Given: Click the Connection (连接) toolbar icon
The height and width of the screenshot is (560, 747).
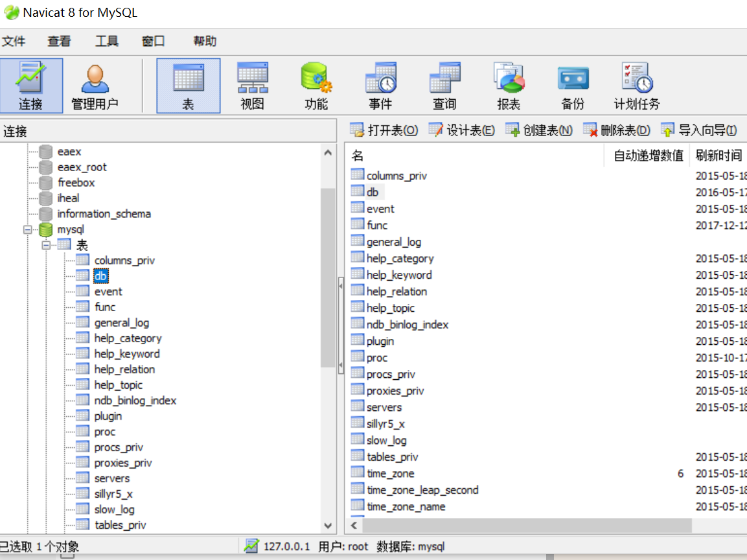Looking at the screenshot, I should [31, 86].
